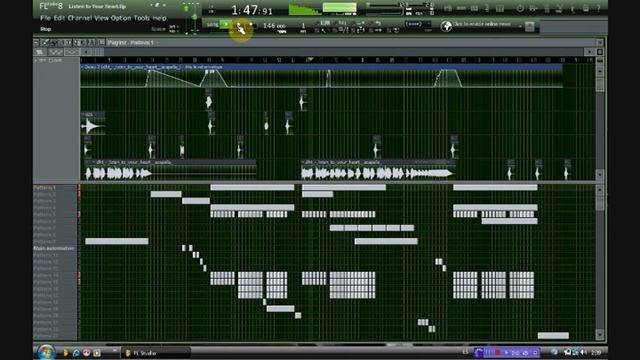Select the Mix level envelope automation clip
Screen dimensions: 640x360
point(321,76)
